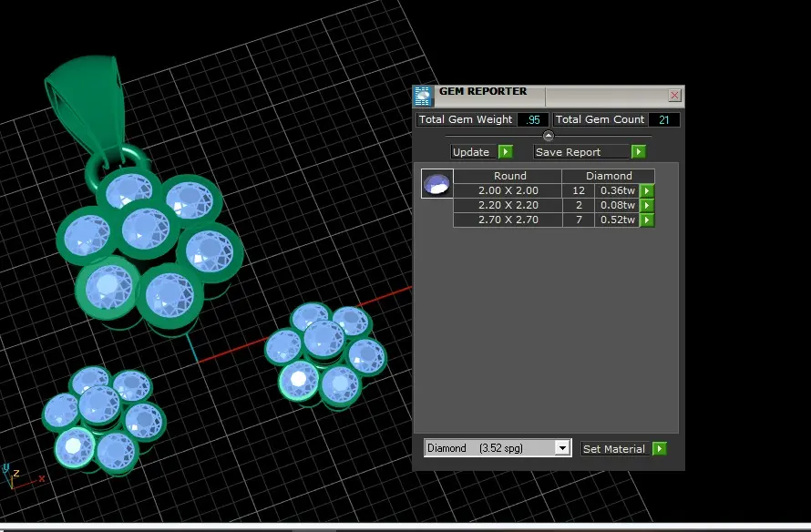Viewport: 811px width, 532px height.
Task: Click the Gem Reporter panel icon
Action: click(x=423, y=97)
